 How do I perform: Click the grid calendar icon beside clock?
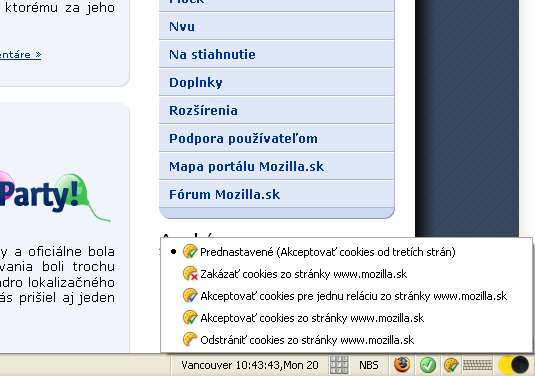point(339,365)
